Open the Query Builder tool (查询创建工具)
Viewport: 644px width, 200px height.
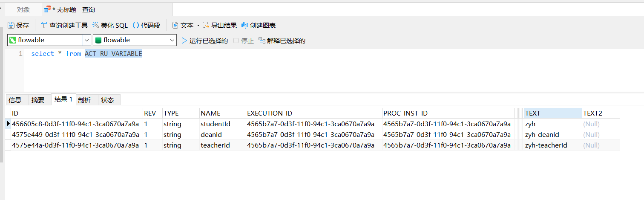click(64, 26)
